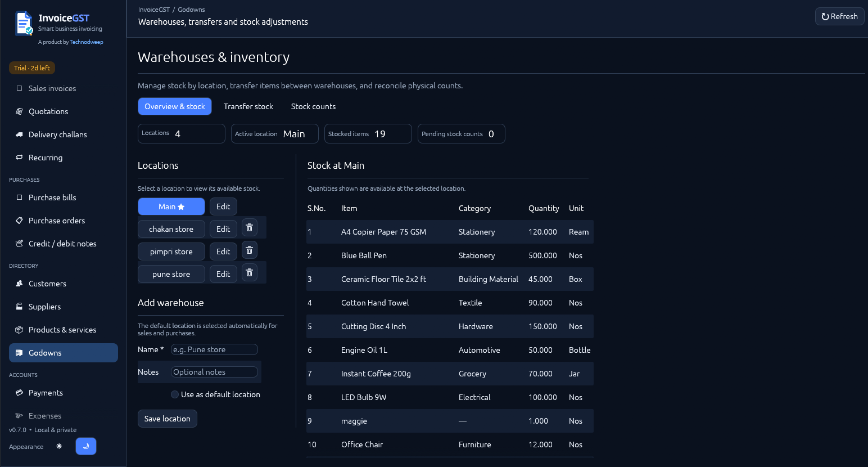Screen dimensions: 868x467
Task: Select the Main default location
Action: click(171, 206)
